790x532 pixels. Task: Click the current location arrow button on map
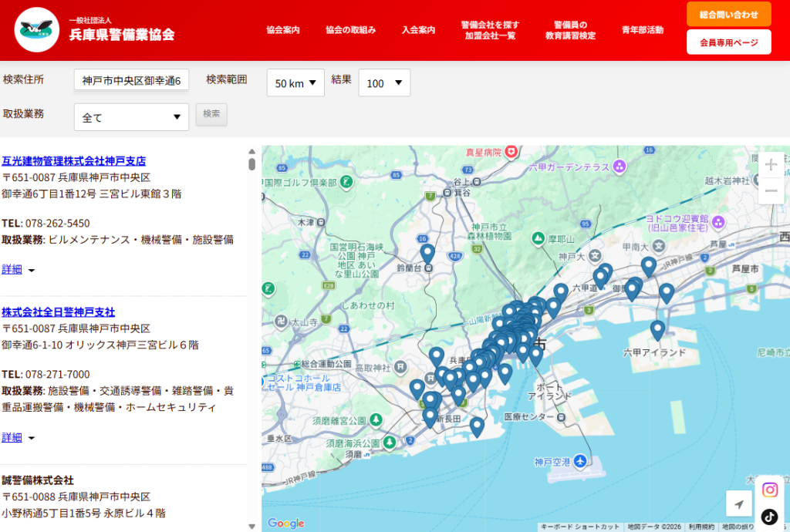coord(739,504)
